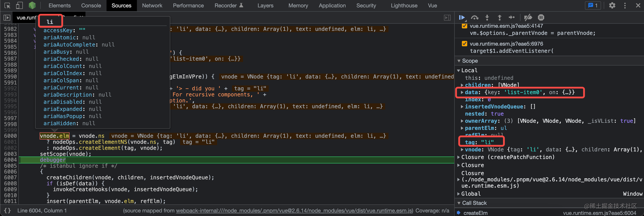Expand Closure (createPatchFunction)
This screenshot has height=216, width=644.
click(x=459, y=157)
